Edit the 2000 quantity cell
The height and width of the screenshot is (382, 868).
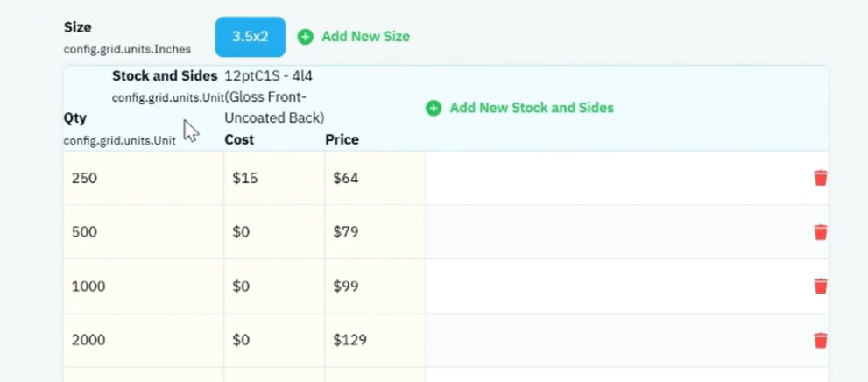point(144,340)
